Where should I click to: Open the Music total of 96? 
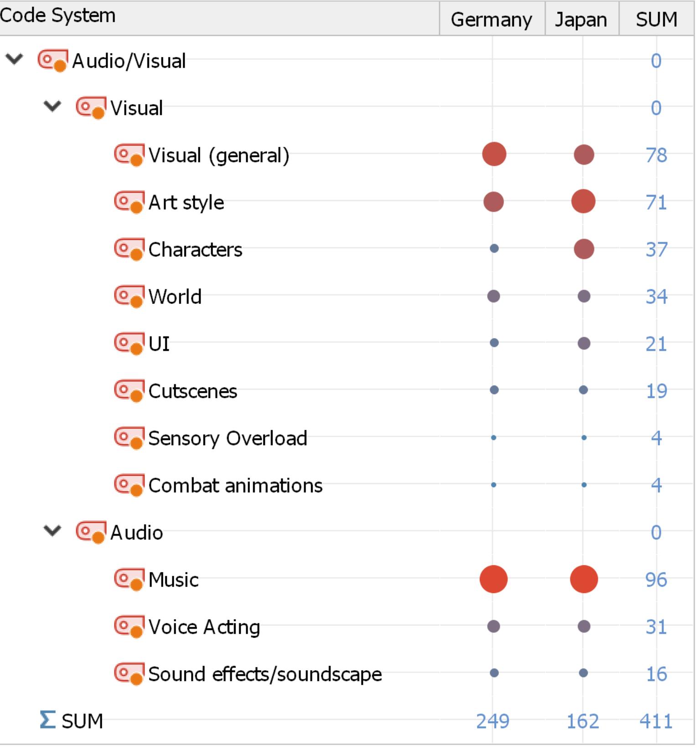(656, 580)
